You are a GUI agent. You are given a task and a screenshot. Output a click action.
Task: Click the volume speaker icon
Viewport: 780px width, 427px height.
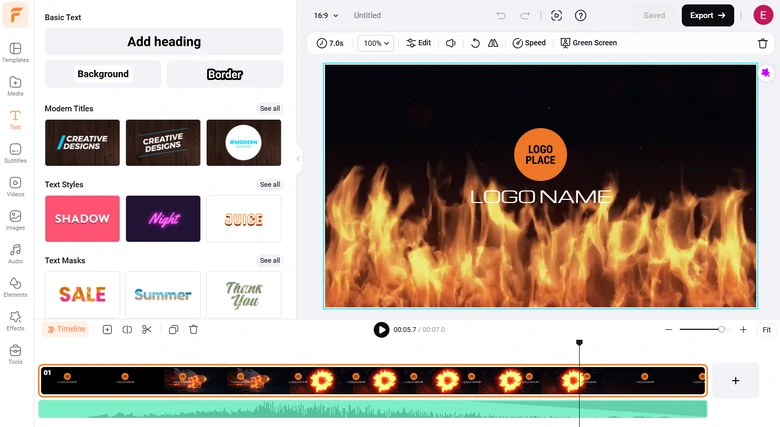point(451,43)
